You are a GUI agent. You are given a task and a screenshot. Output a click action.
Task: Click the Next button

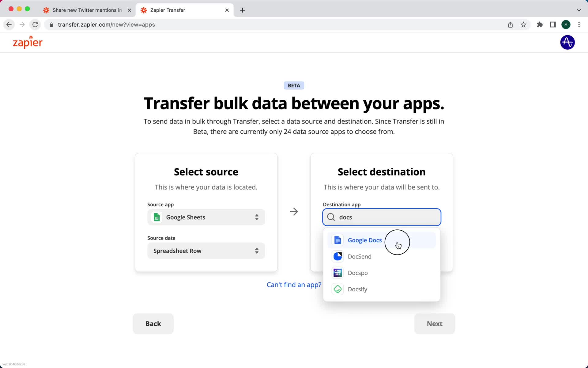tap(435, 324)
